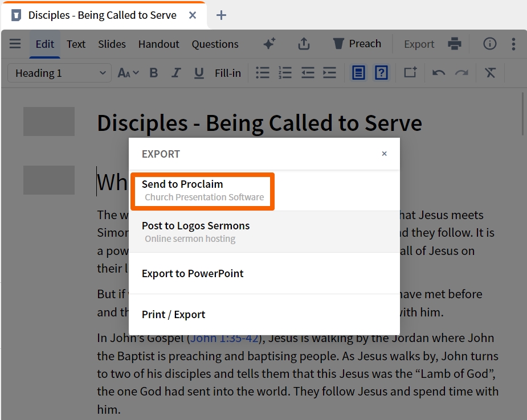The height and width of the screenshot is (420, 527).
Task: Click the printer icon
Action: (x=455, y=44)
